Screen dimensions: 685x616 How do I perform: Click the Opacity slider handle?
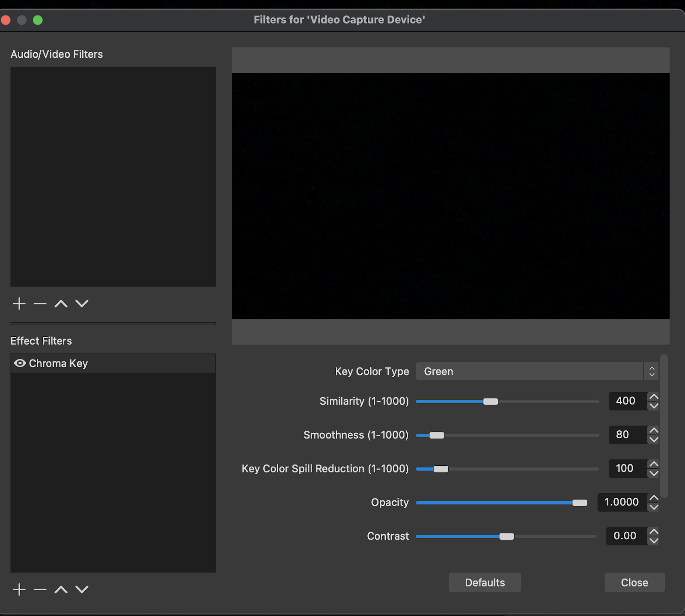click(x=580, y=503)
